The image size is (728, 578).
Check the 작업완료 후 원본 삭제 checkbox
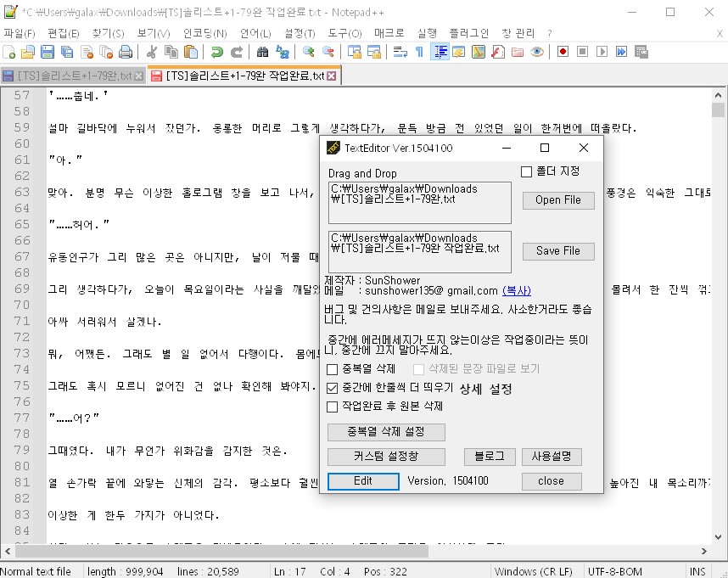(x=332, y=407)
